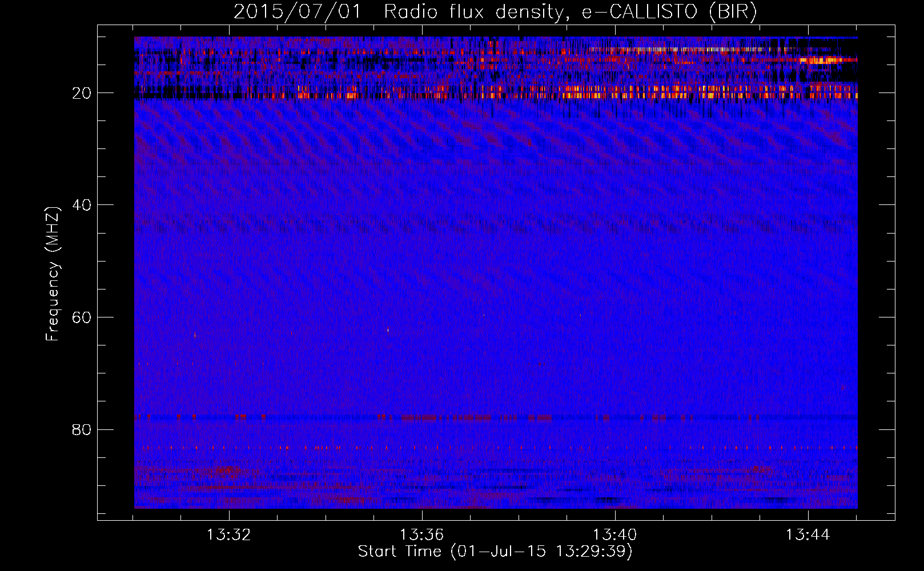Image resolution: width=924 pixels, height=571 pixels.
Task: Click the "Start Time (01-Jul-15 13:29:39)" axis label
Action: coord(495,552)
